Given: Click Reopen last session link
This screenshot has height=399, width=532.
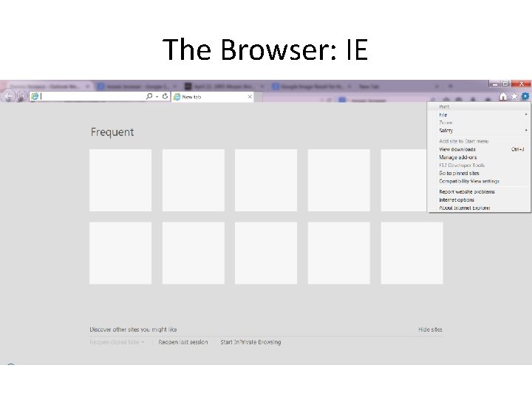Looking at the screenshot, I should point(183,342).
